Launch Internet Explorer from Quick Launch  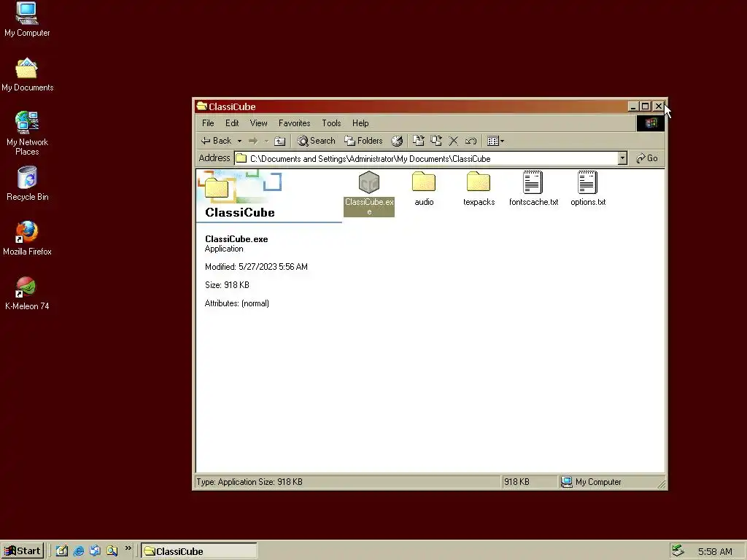[x=79, y=551]
